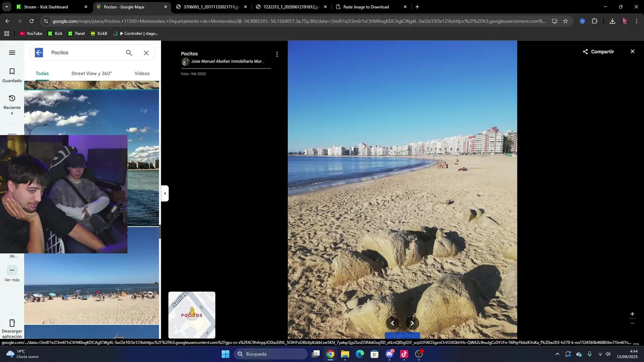Close the photo viewer
The height and width of the screenshot is (362, 644).
coord(632,52)
